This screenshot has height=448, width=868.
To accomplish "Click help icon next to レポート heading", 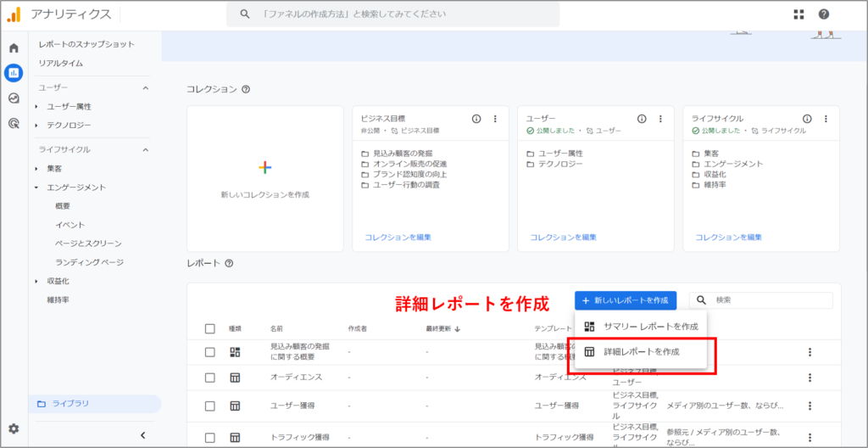I will coord(229,263).
